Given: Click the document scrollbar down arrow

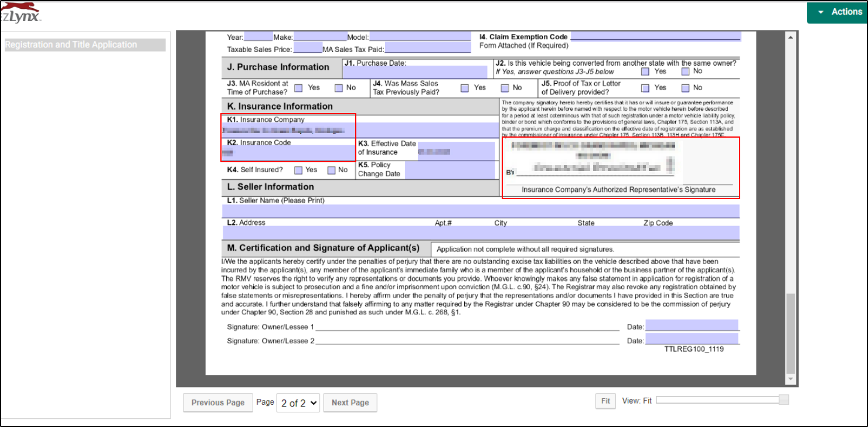Looking at the screenshot, I should (791, 380).
